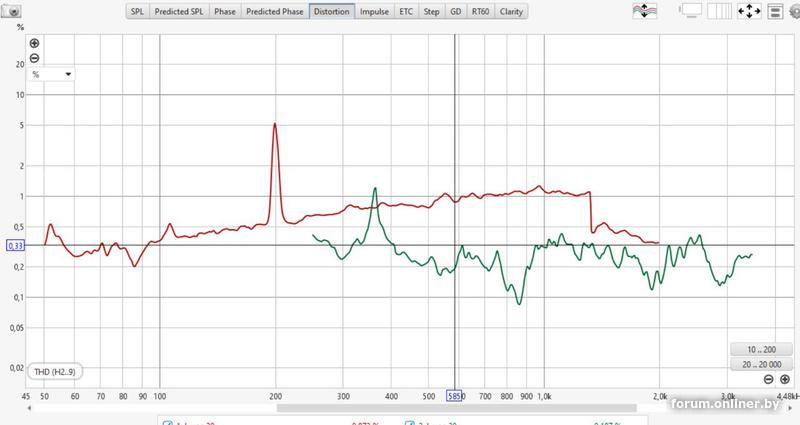Open the Predicted Phase tab

tap(274, 11)
